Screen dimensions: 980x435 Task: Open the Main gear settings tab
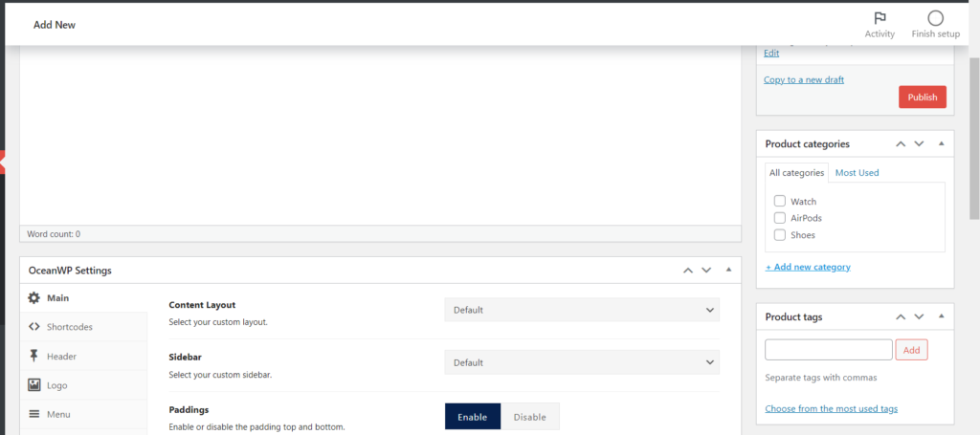point(34,298)
